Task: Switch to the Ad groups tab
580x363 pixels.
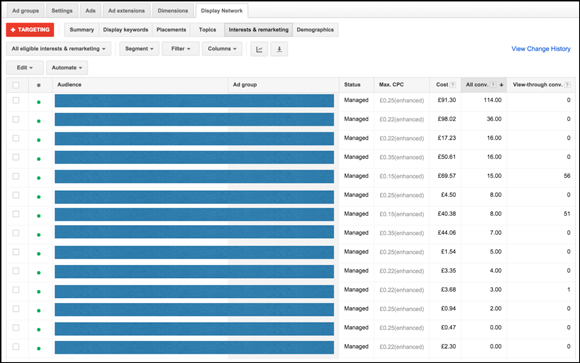Action: (26, 11)
